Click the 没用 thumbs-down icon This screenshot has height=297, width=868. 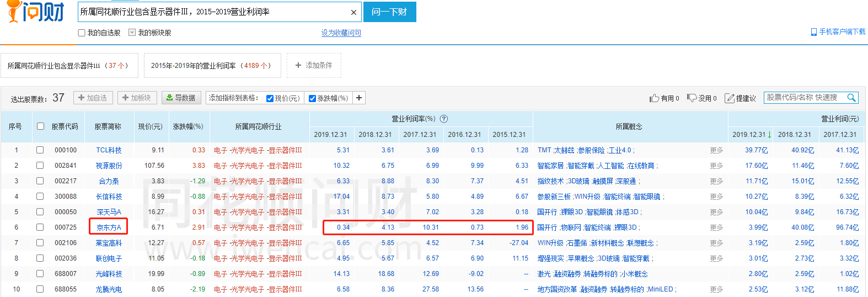click(x=692, y=98)
